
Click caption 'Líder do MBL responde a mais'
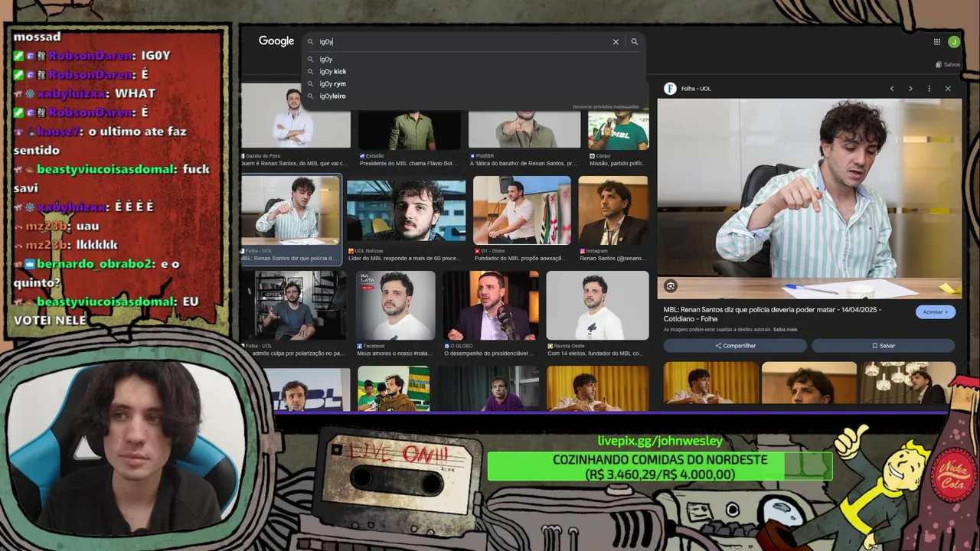pyautogui.click(x=403, y=259)
